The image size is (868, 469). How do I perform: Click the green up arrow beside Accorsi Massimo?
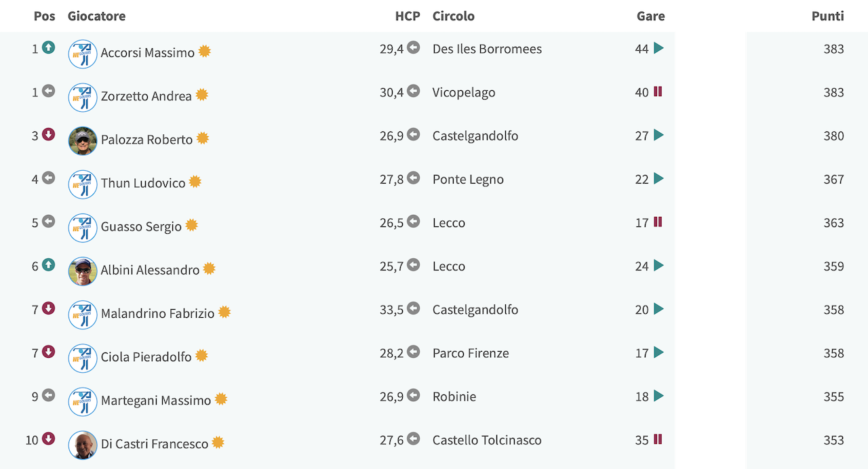click(x=48, y=47)
